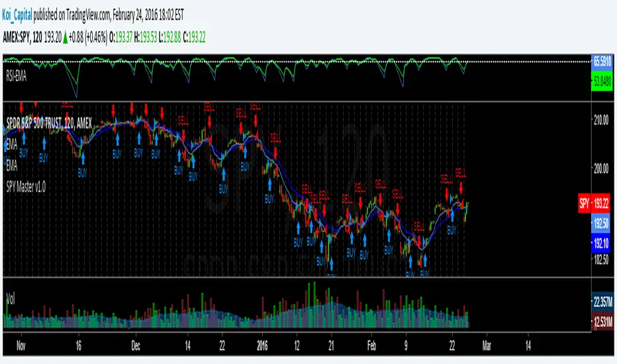
Task: Click the 192.50 EMA value tag
Action: (602, 224)
